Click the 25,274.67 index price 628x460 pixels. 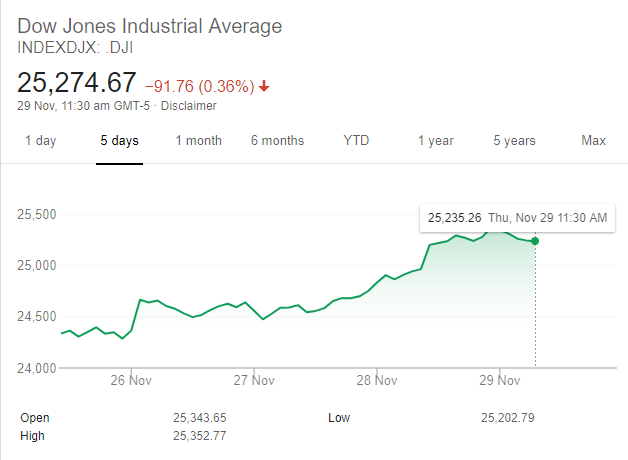point(76,83)
